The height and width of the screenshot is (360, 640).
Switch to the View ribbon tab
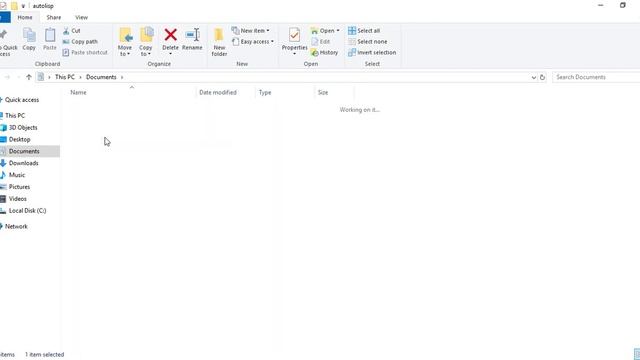(x=81, y=18)
